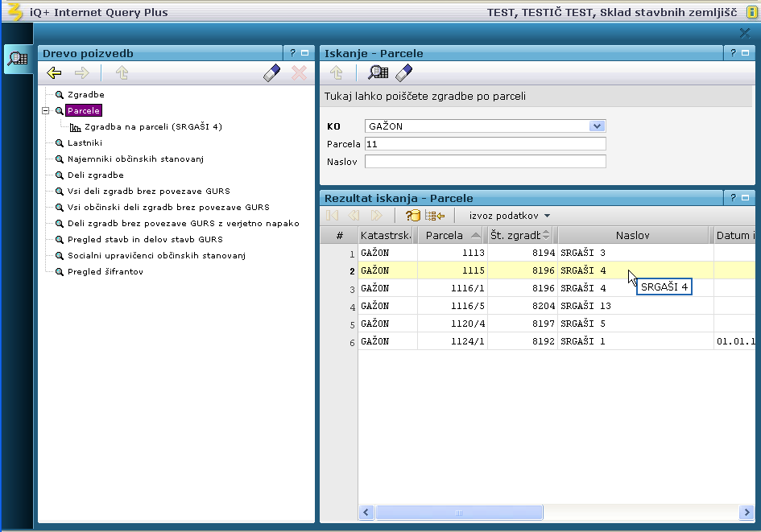Click the list-with-arrow icon in results toolbar
The width and height of the screenshot is (761, 532).
434,216
